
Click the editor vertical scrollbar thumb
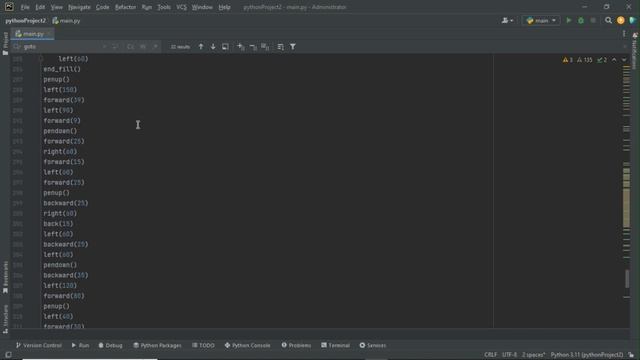pyautogui.click(x=627, y=279)
